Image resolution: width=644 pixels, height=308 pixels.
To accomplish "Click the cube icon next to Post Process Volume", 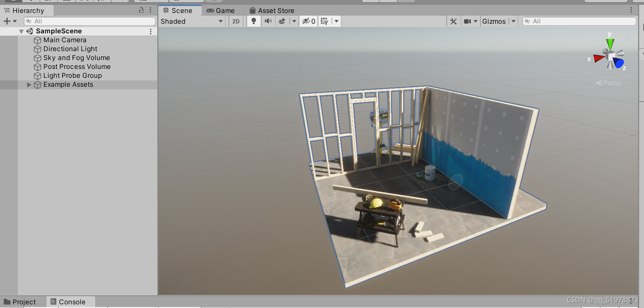I will [37, 67].
